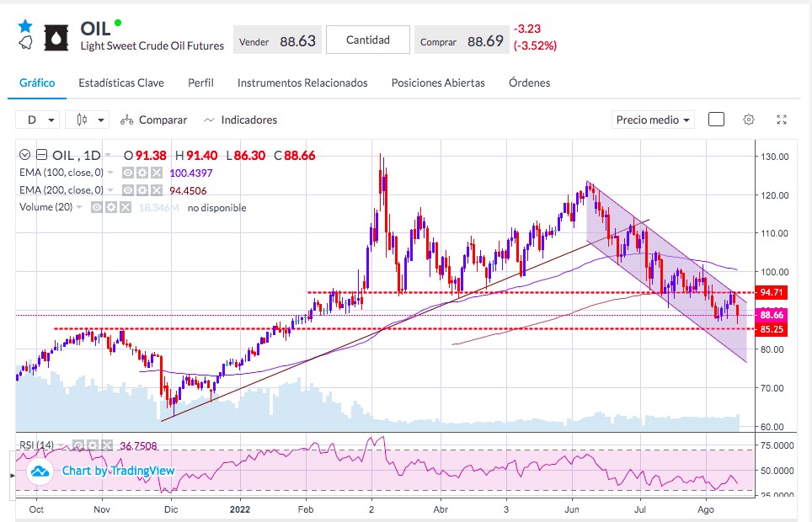Hide the EMA 200 line
Viewport: 812px width, 522px height.
coord(128,190)
